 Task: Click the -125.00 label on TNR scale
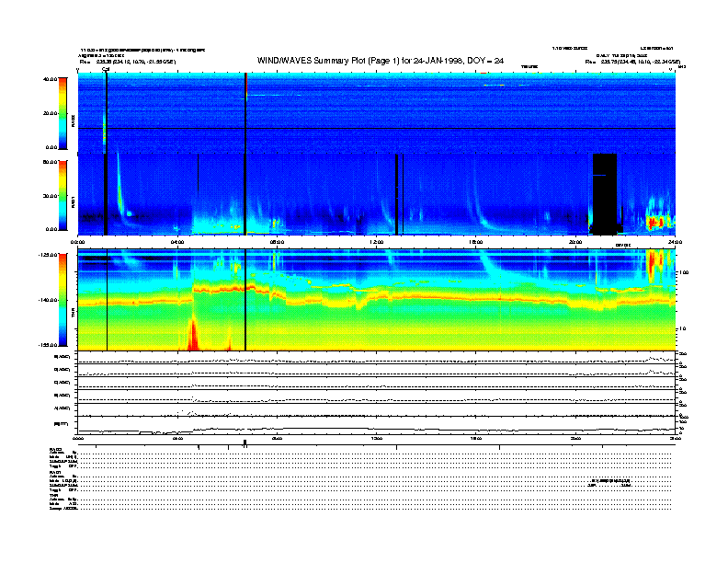pyautogui.click(x=48, y=255)
